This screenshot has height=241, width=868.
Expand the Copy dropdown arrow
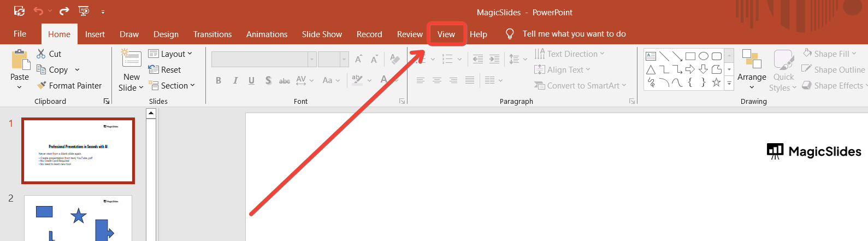point(77,69)
